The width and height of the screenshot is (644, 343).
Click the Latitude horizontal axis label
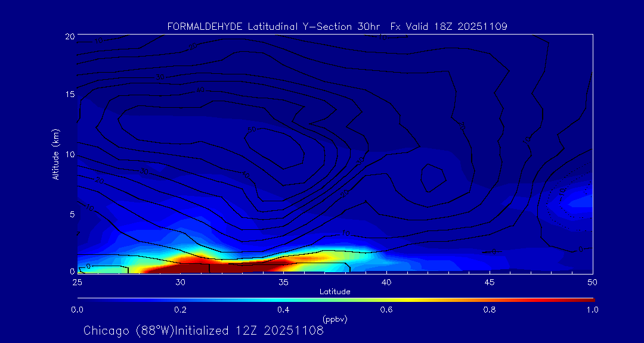click(334, 292)
